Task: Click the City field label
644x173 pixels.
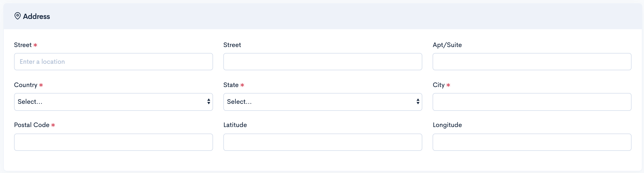Action: click(x=439, y=85)
